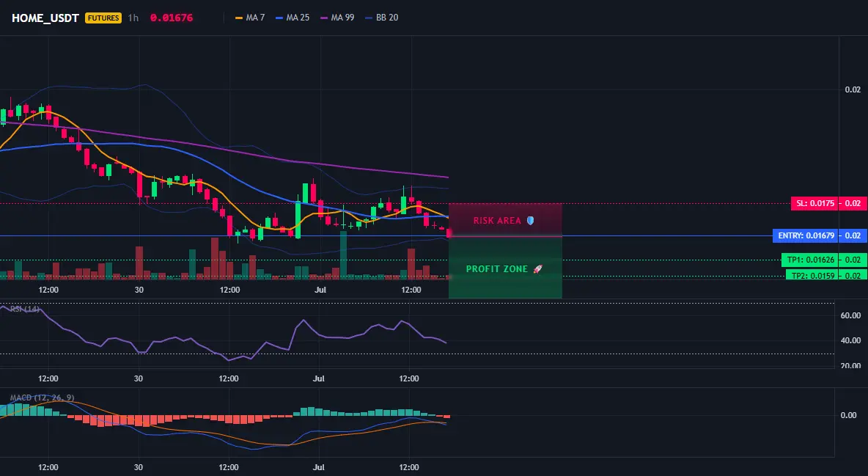Click the 40.00 RSI axis value

(x=851, y=340)
